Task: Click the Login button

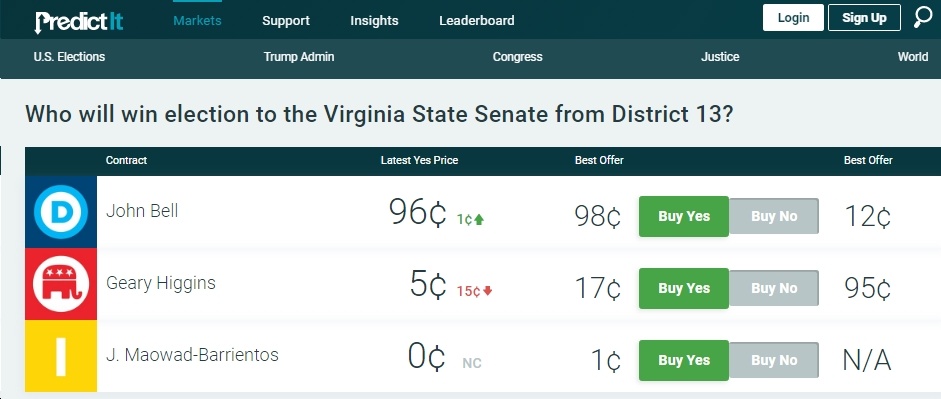Action: pyautogui.click(x=793, y=17)
